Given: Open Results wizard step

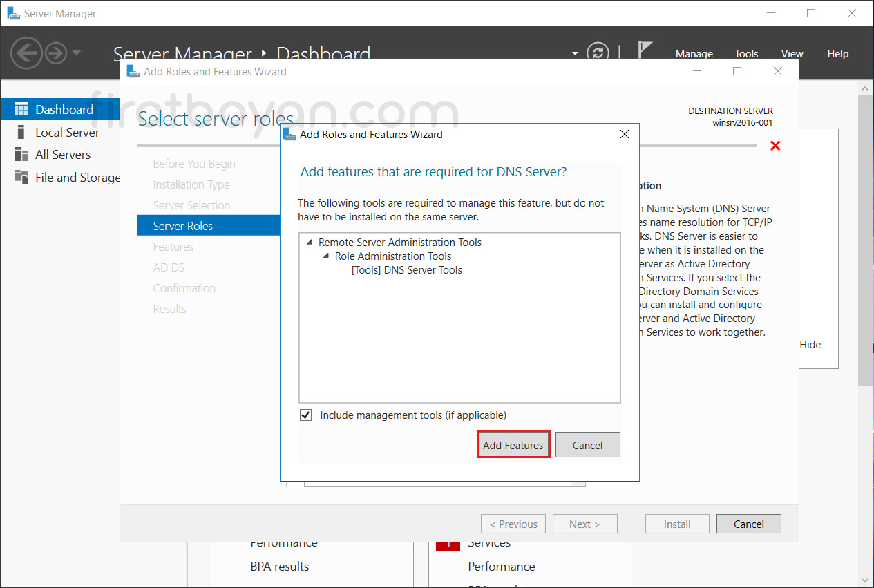Looking at the screenshot, I should coord(170,309).
